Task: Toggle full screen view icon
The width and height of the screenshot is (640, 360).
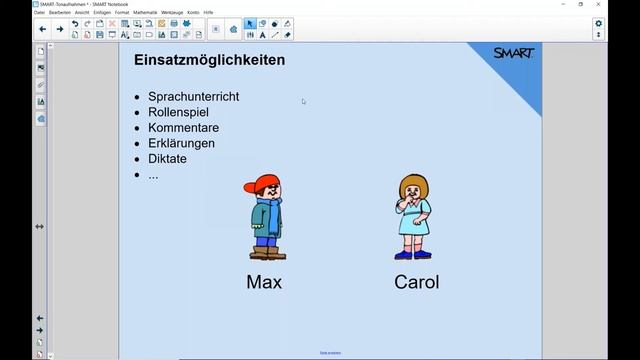Action: (174, 35)
